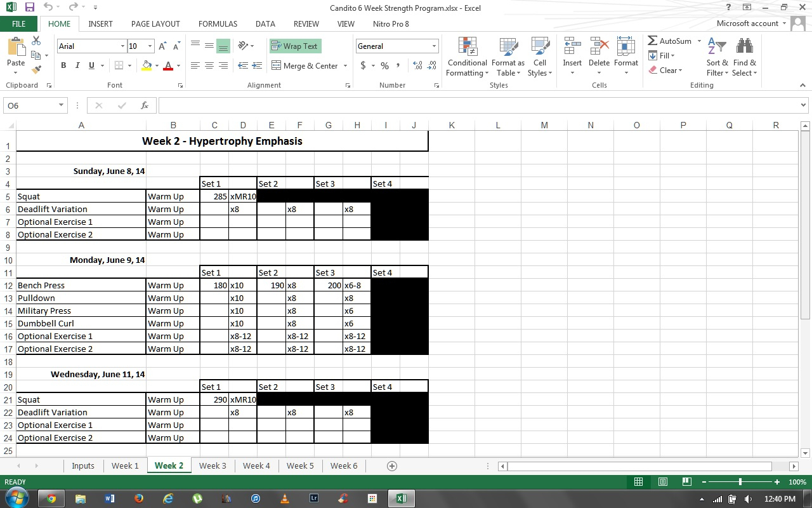Screen dimensions: 812x508
Task: Open the Format as Table gallery
Action: pyautogui.click(x=507, y=48)
